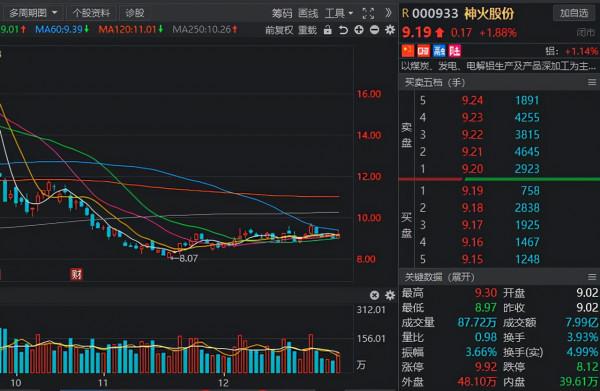Open the 买卖五档 panel menu icon

click(x=592, y=82)
